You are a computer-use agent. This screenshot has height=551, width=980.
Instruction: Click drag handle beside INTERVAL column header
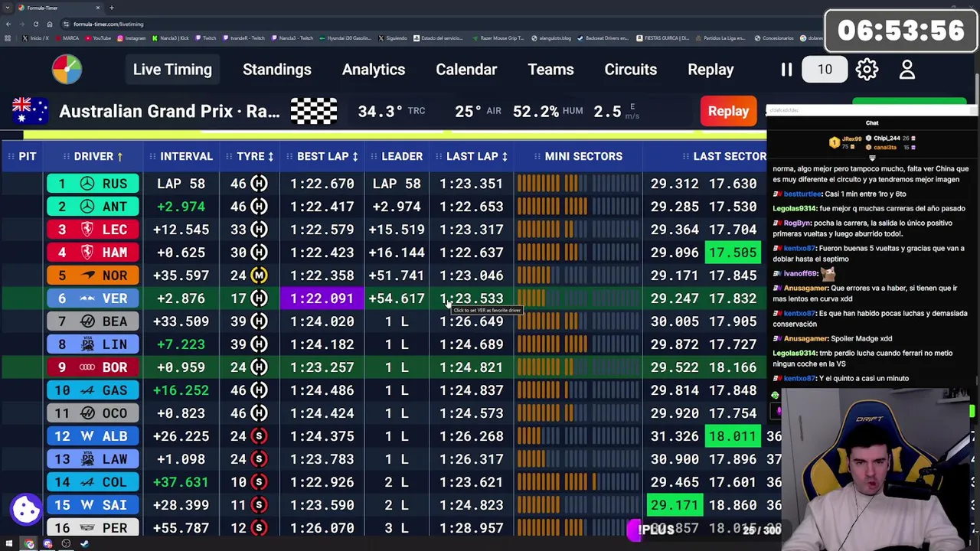pos(152,156)
